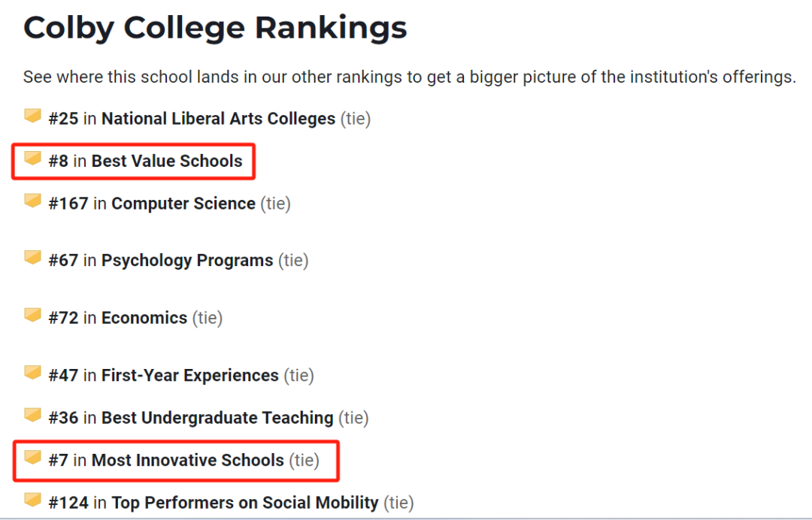
Task: Open the Most Innovative Schools ranking link
Action: click(187, 460)
